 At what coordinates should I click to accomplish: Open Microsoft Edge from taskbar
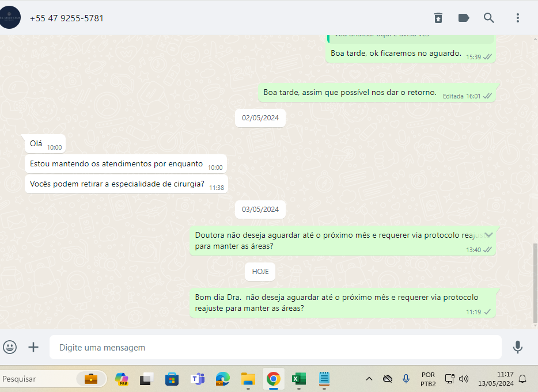pos(222,379)
